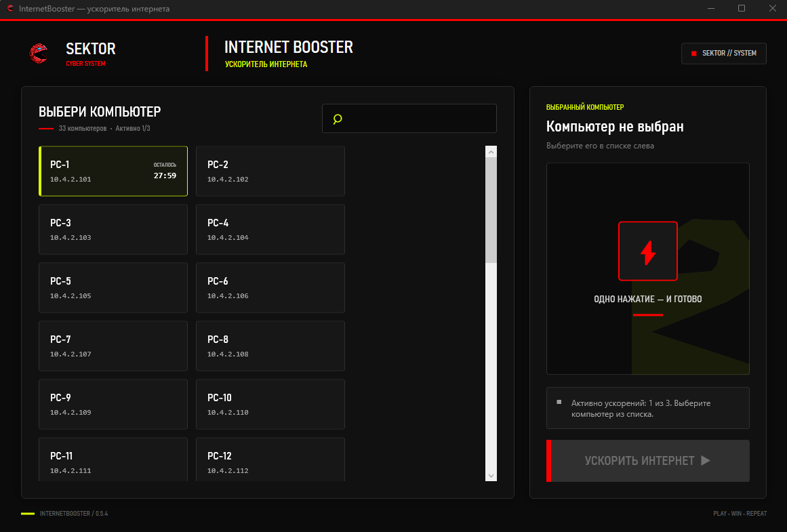Click the "Активно 1/3" counter text
Viewport: 787px width, 532px height.
coord(133,129)
